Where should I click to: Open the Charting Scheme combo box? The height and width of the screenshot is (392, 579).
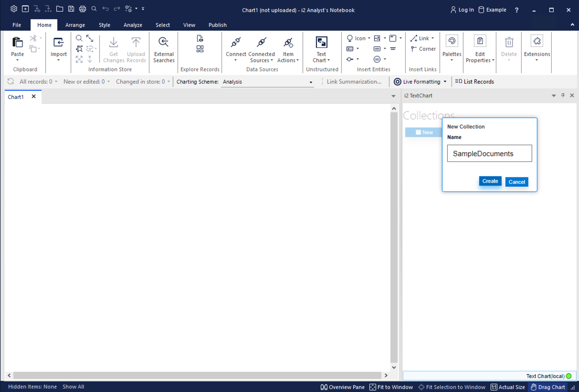pos(267,82)
